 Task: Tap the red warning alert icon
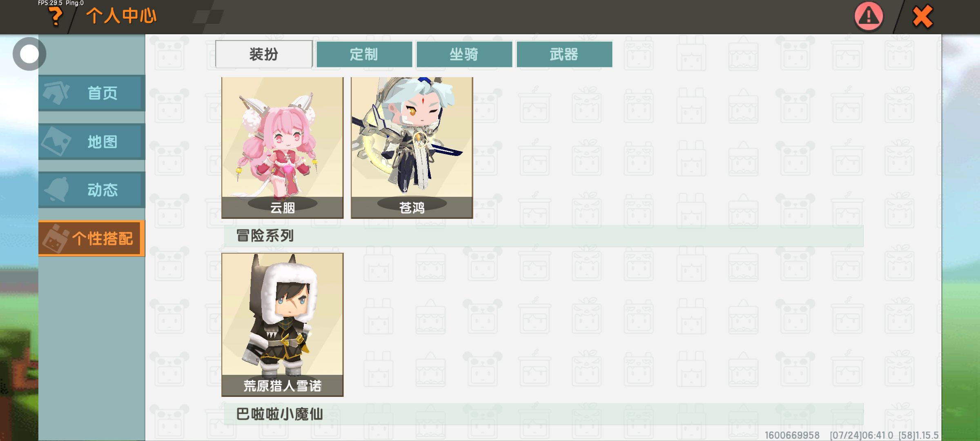[869, 17]
